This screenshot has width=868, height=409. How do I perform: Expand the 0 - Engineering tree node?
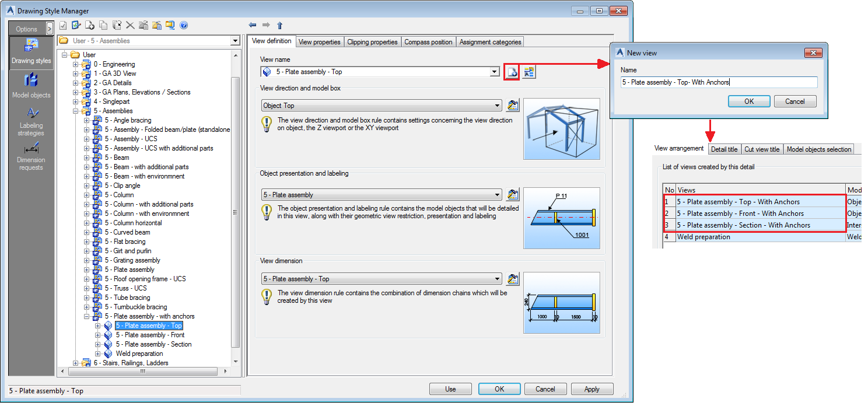coord(75,64)
